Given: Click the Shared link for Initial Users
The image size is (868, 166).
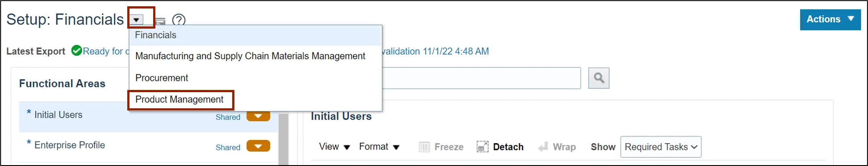Looking at the screenshot, I should tap(228, 117).
